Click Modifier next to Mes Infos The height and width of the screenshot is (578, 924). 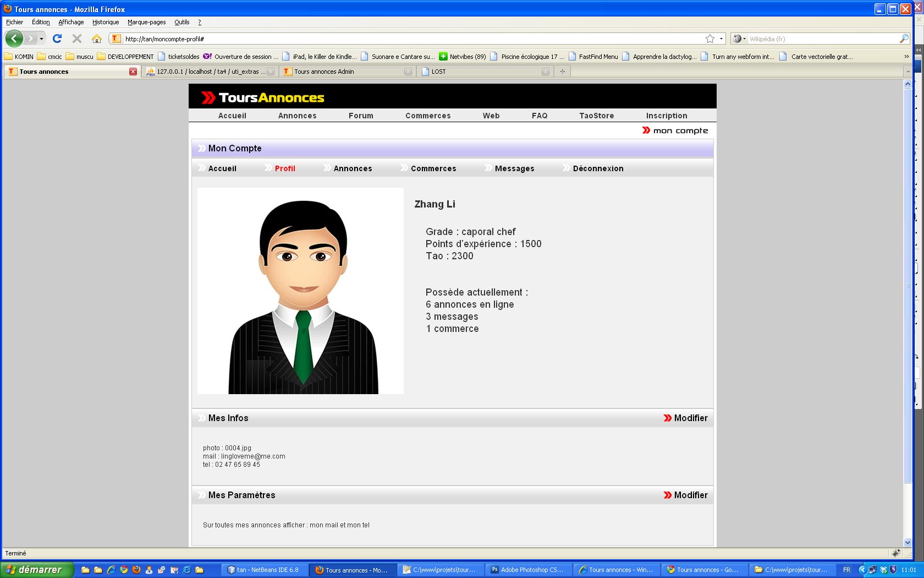click(x=686, y=418)
